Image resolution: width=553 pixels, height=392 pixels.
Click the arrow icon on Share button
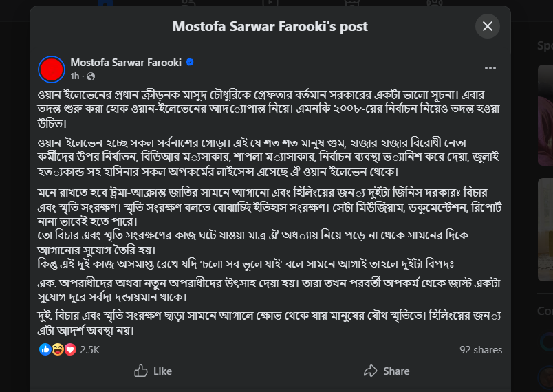(370, 371)
